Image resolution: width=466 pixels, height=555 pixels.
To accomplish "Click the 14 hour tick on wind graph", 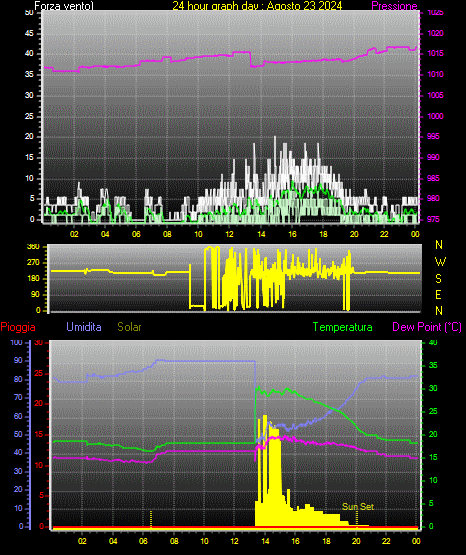I will click(x=261, y=234).
